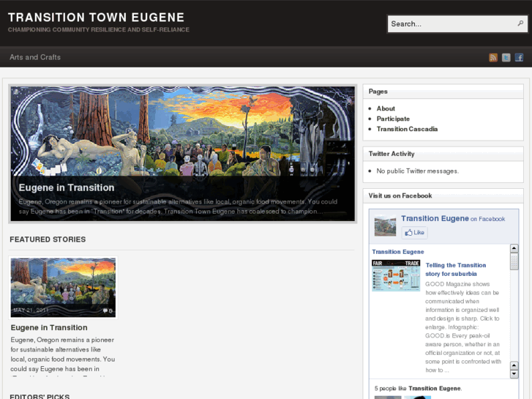Click the 'Pages' widget heading
Image resolution: width=532 pixels, height=399 pixels.
(x=378, y=92)
